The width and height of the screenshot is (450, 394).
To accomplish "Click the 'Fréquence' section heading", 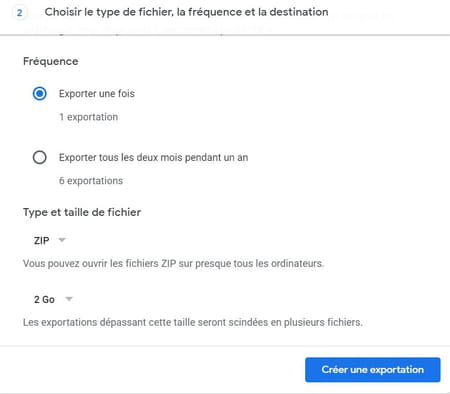I will coord(51,61).
